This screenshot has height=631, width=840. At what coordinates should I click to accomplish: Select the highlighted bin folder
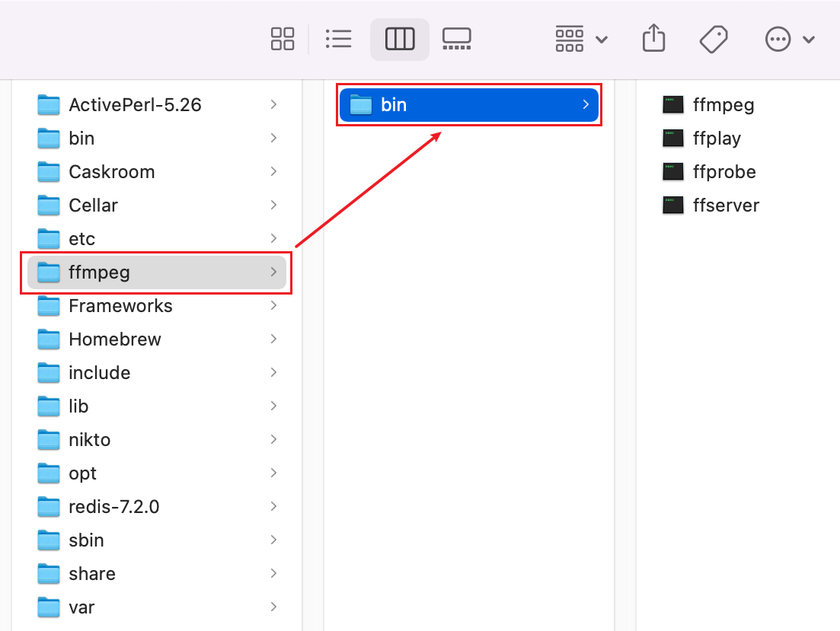468,105
